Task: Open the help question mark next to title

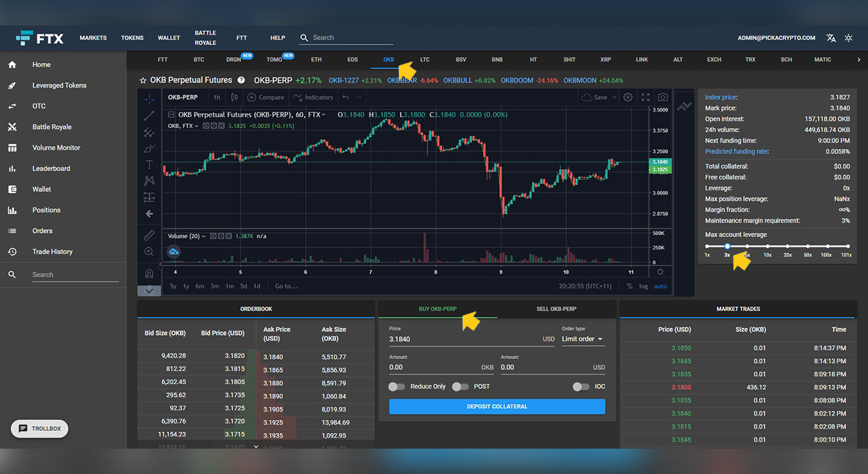Action: pyautogui.click(x=241, y=80)
